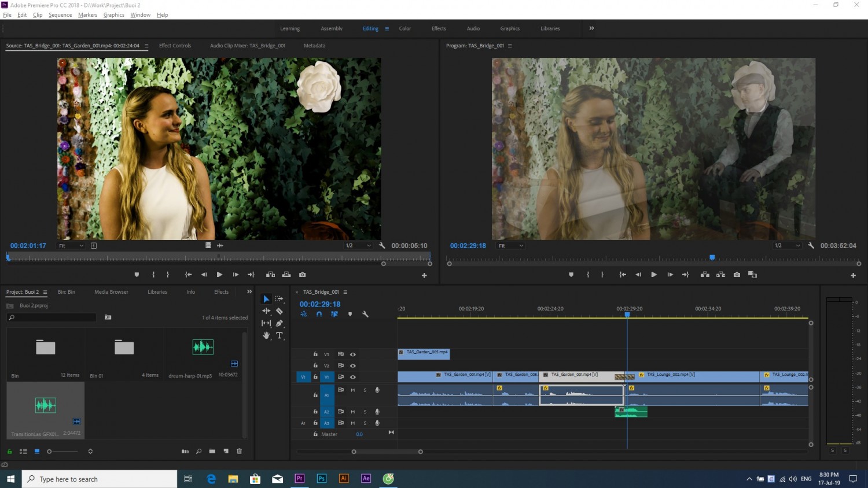
Task: Switch to the Media Browser tab
Action: pyautogui.click(x=112, y=292)
